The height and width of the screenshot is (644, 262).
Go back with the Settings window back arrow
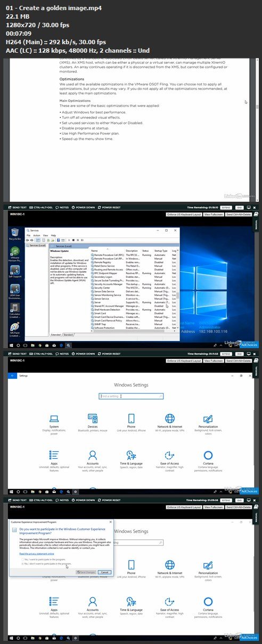12,375
